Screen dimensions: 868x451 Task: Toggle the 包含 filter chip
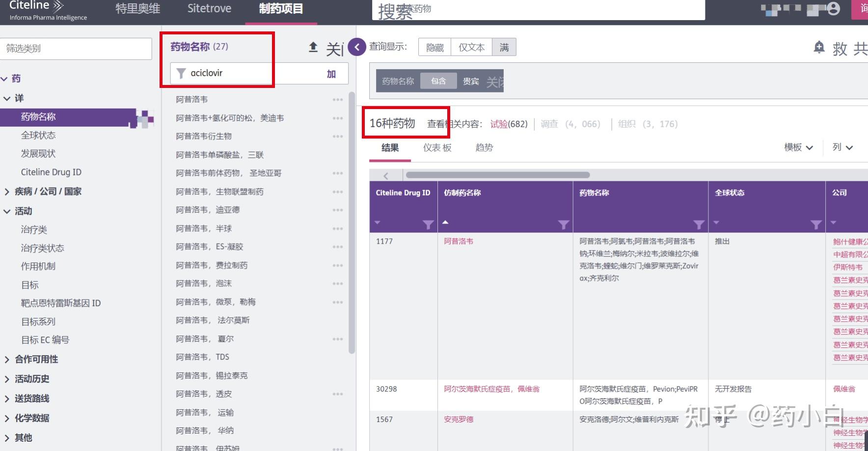pyautogui.click(x=438, y=81)
